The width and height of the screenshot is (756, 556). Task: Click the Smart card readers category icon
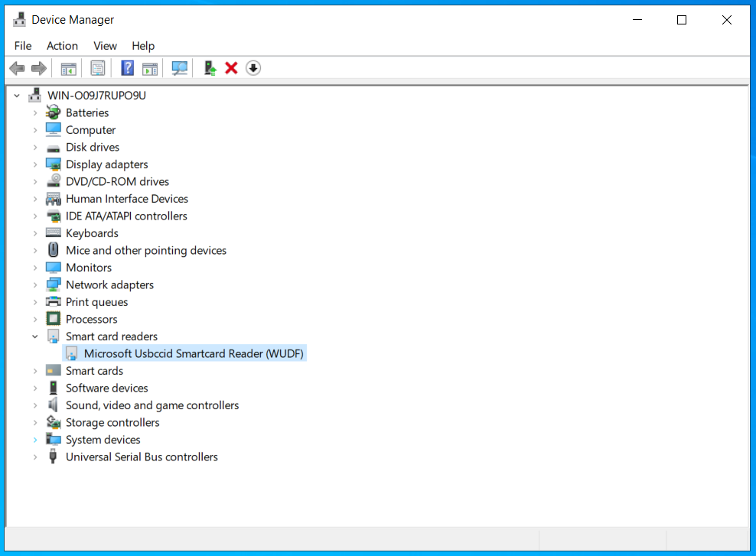click(x=53, y=336)
